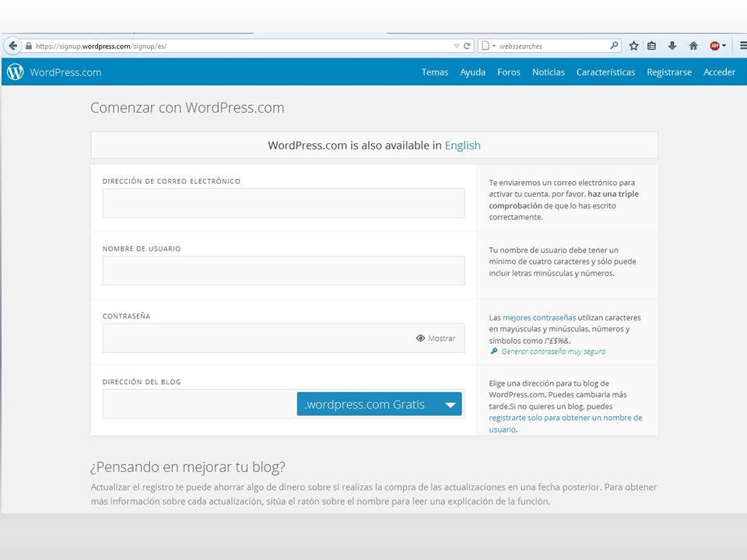Click Generar contraseña muy segura link

click(x=553, y=352)
